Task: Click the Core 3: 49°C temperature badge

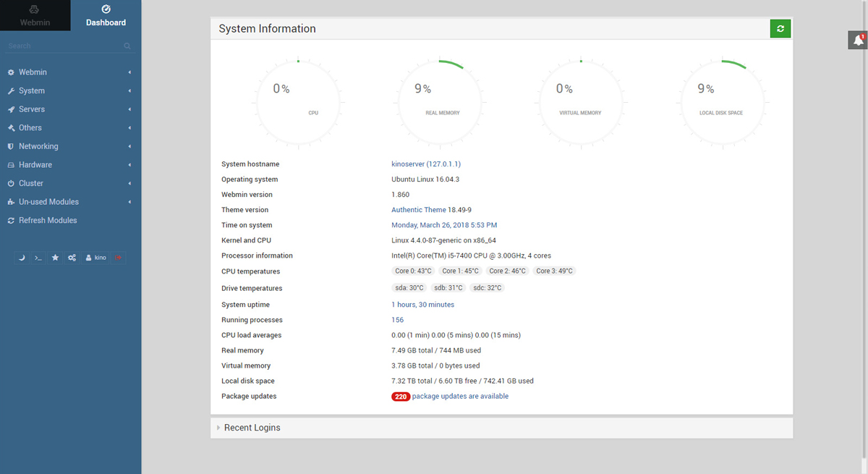Action: click(554, 271)
